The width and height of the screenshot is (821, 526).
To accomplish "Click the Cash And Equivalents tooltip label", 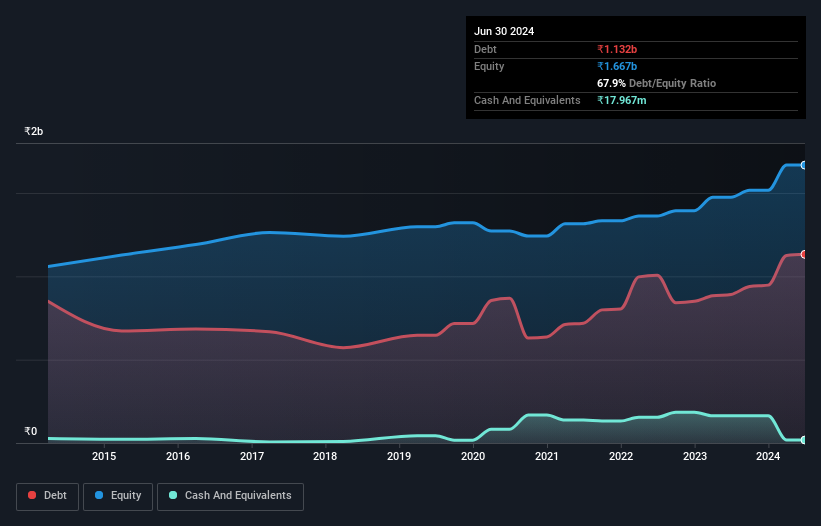I will point(527,100).
